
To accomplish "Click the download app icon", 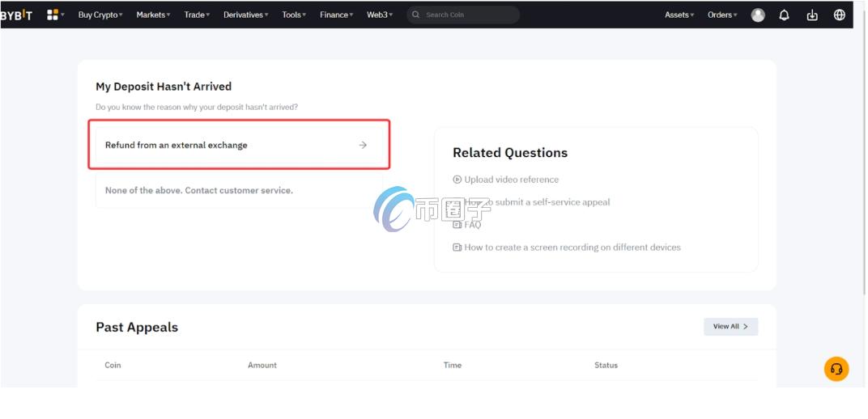I will 812,15.
